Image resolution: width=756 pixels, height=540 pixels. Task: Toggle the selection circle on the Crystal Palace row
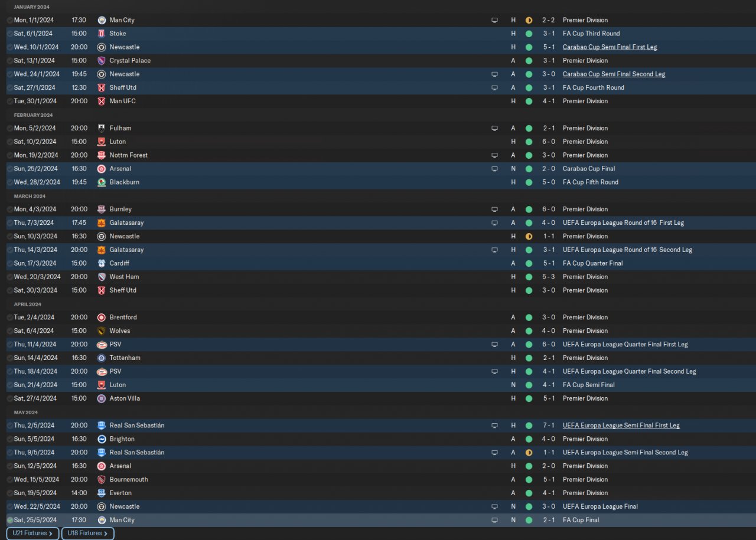10,61
